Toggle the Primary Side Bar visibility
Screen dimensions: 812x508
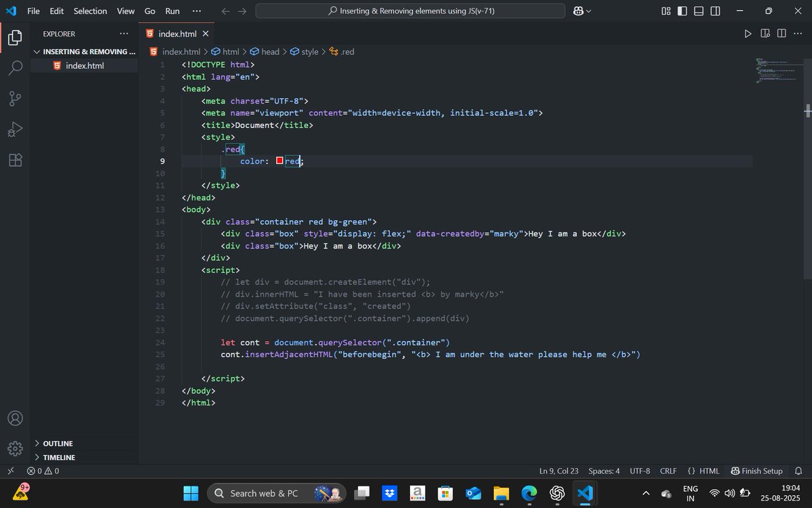[x=683, y=11]
